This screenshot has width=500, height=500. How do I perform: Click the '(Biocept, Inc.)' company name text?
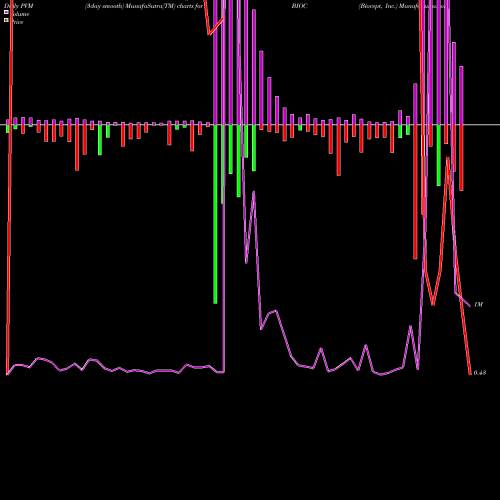[378, 6]
